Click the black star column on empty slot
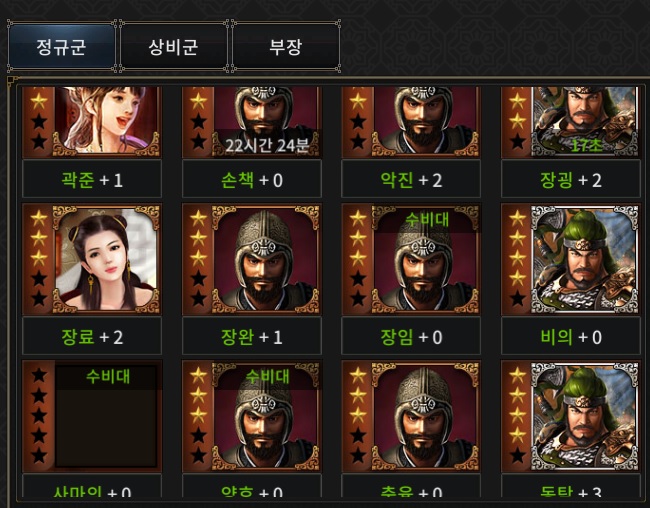The image size is (650, 508). (39, 416)
